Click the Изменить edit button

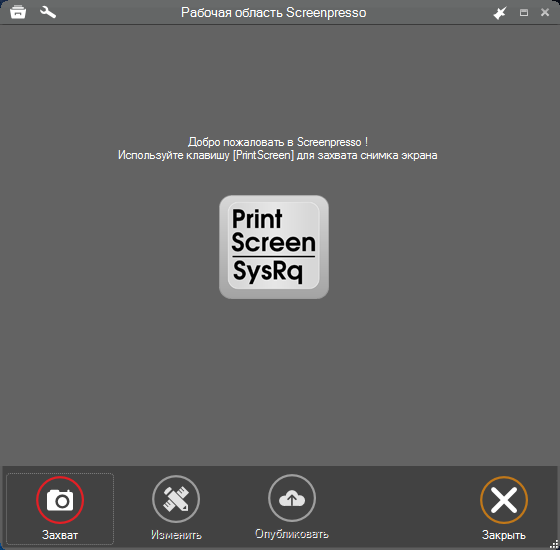[x=176, y=508]
